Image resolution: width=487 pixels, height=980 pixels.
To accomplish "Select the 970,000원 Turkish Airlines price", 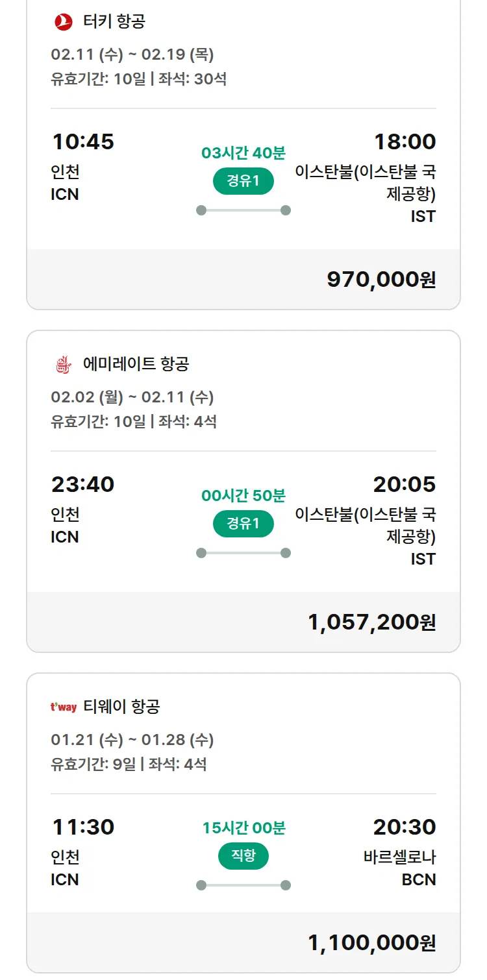I will (381, 280).
